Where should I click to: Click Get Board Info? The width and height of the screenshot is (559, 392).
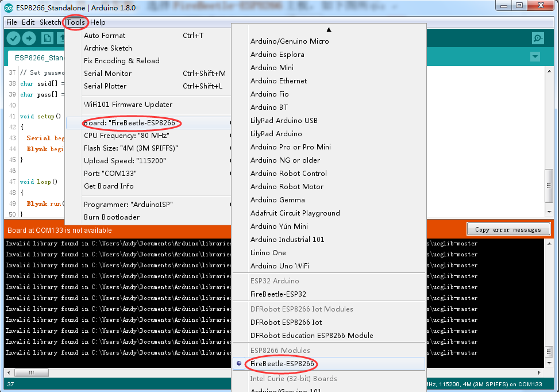coord(149,186)
